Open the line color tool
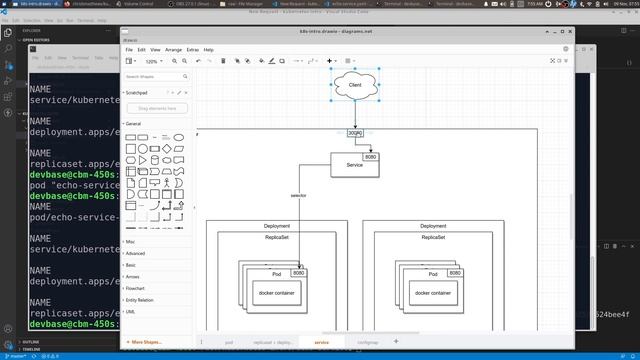Screen dimensions: 640x360 pos(272,61)
